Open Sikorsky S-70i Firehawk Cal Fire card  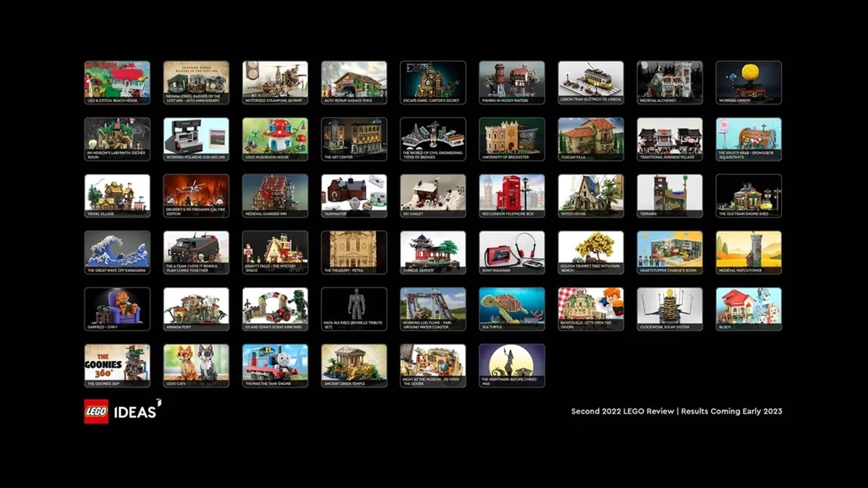(x=196, y=196)
